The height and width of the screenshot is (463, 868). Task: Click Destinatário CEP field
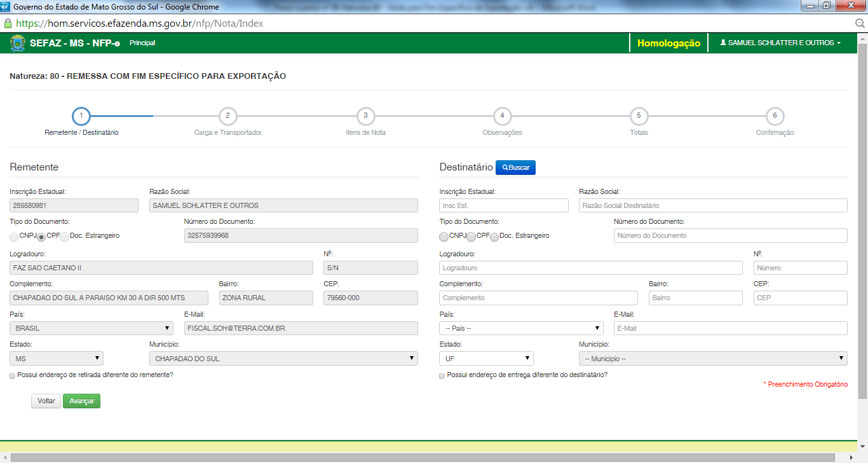click(x=801, y=298)
